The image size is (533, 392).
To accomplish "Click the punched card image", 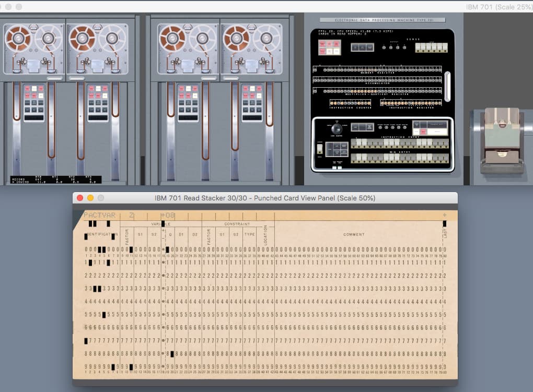I will point(265,294).
